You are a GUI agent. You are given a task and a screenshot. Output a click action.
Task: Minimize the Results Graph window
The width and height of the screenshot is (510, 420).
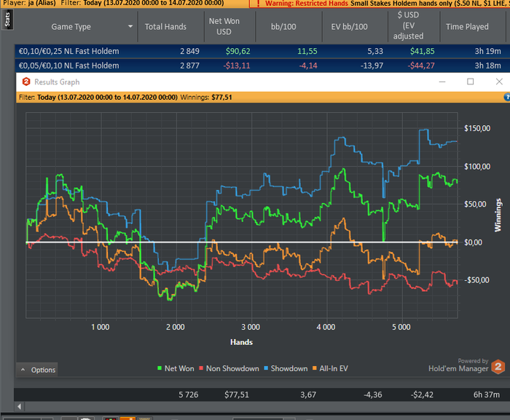442,82
